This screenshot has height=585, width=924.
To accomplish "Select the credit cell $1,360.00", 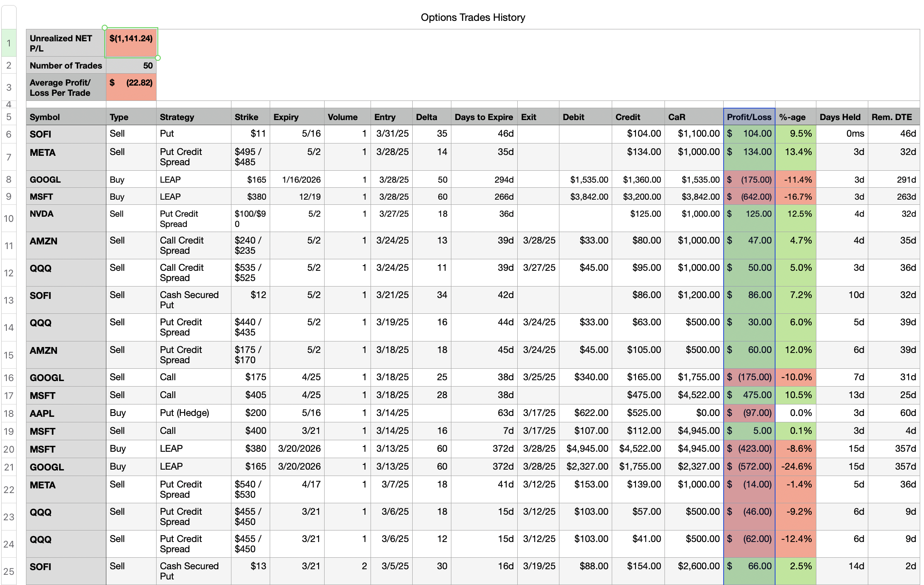I will (x=638, y=180).
